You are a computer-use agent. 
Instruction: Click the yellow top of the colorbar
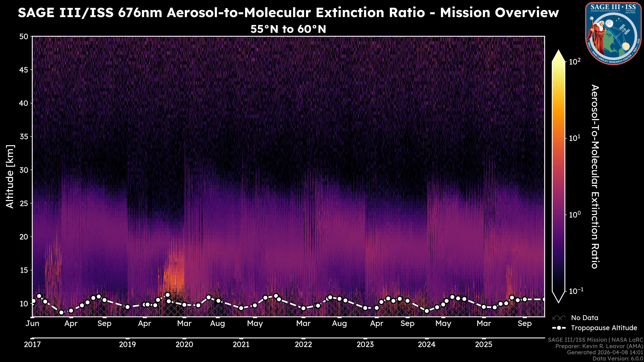(x=558, y=66)
